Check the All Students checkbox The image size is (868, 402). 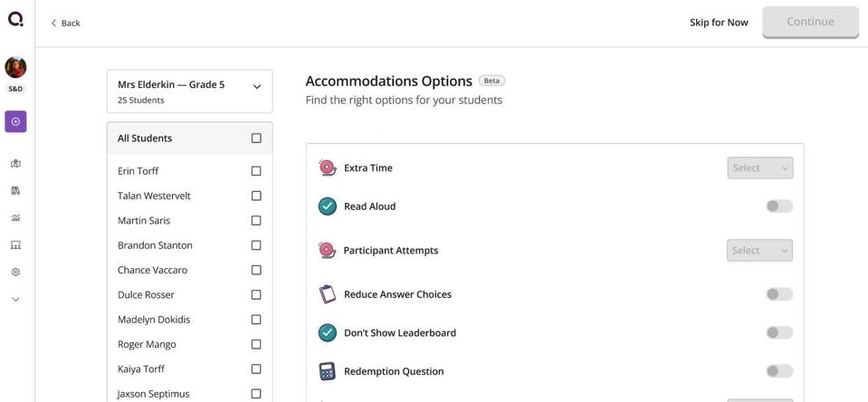[256, 139]
